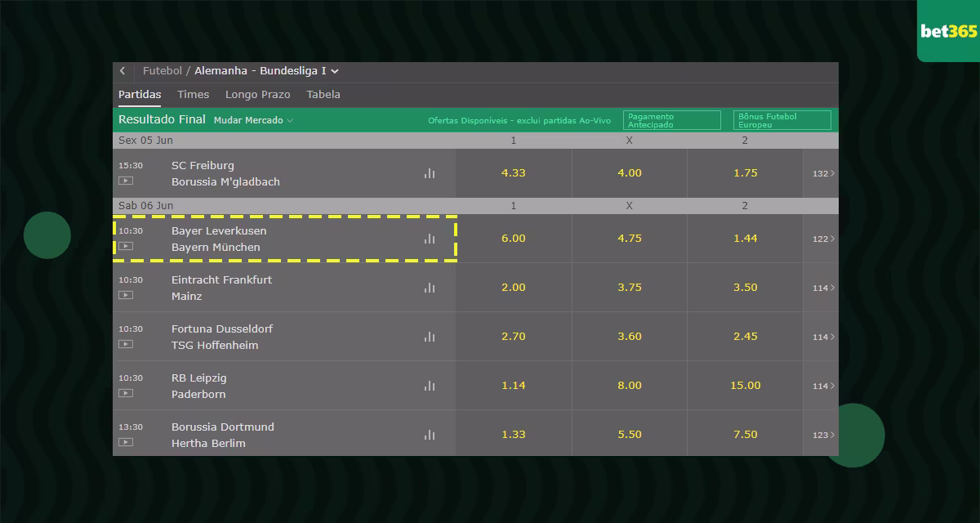This screenshot has width=980, height=523.
Task: Open the Hertha Berlim team name
Action: [208, 443]
